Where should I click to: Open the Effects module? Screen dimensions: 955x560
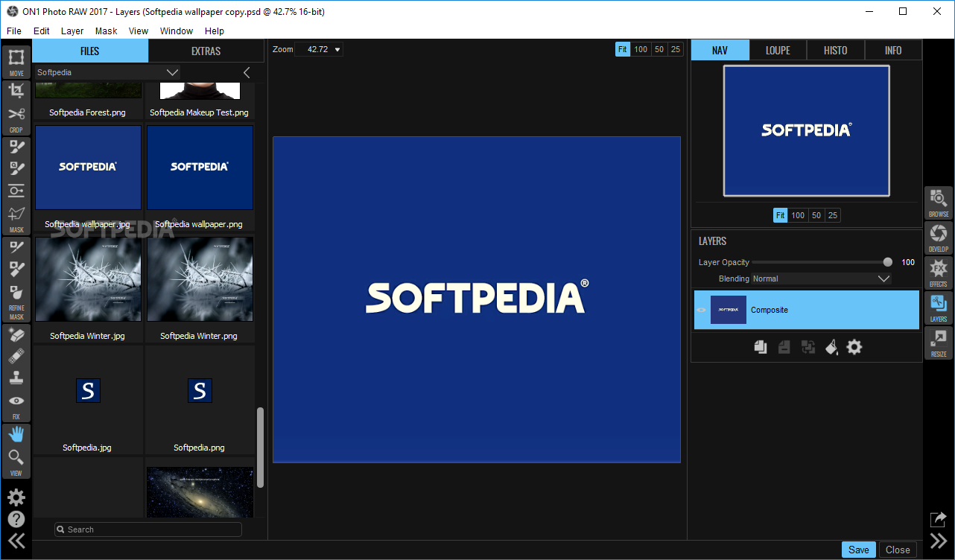[x=939, y=273]
